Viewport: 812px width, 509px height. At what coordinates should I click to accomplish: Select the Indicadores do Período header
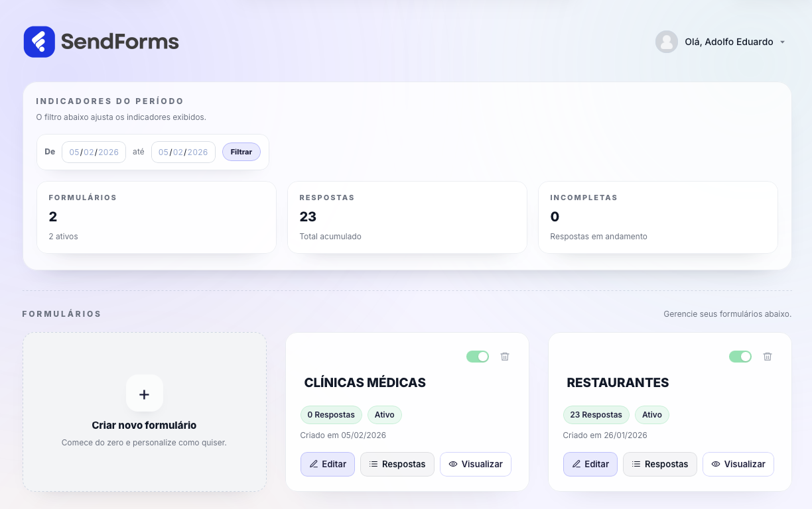109,101
